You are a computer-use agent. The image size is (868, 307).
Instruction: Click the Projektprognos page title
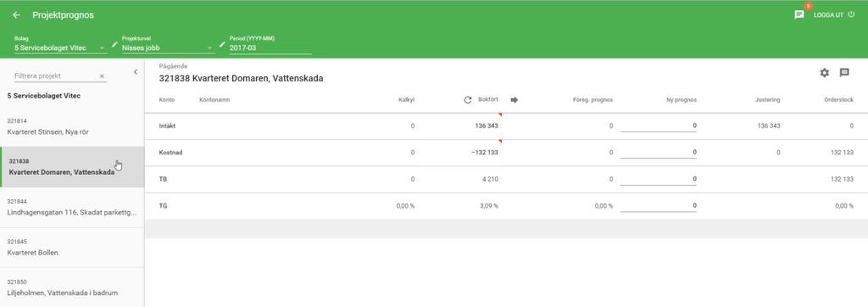click(63, 15)
